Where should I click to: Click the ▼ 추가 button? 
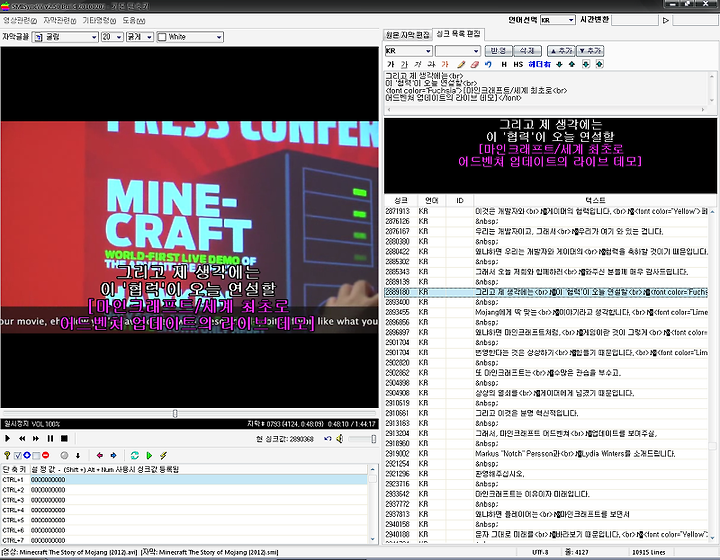(x=590, y=50)
